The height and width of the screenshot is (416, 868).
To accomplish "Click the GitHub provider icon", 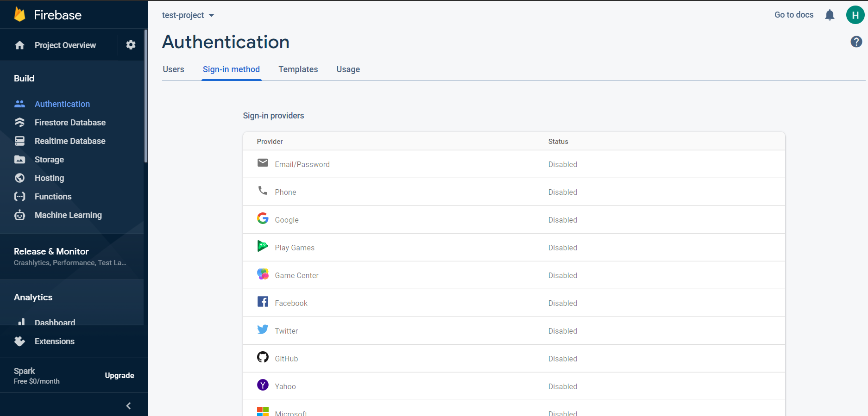I will point(263,357).
